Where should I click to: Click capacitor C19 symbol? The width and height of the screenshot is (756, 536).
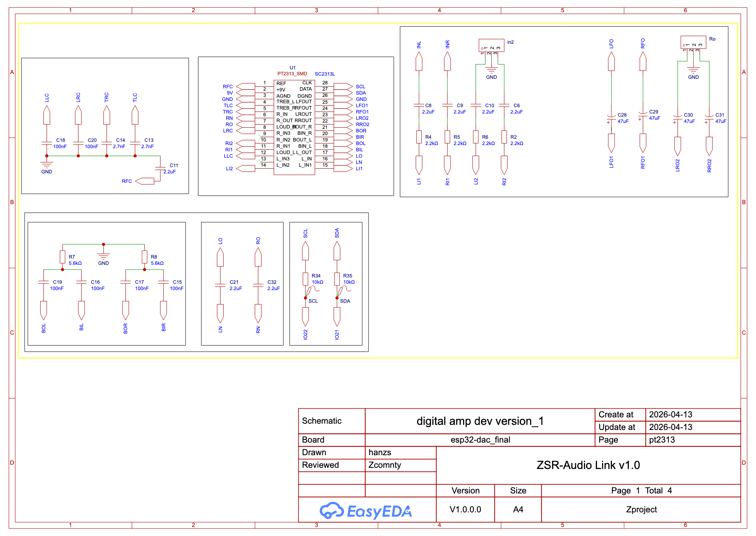pos(44,282)
